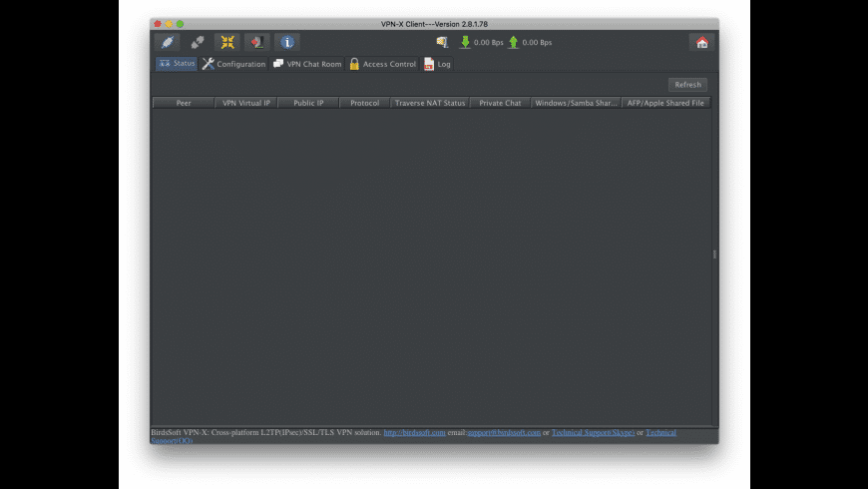Click the side panel splitter handle
The height and width of the screenshot is (489, 868).
pos(714,254)
